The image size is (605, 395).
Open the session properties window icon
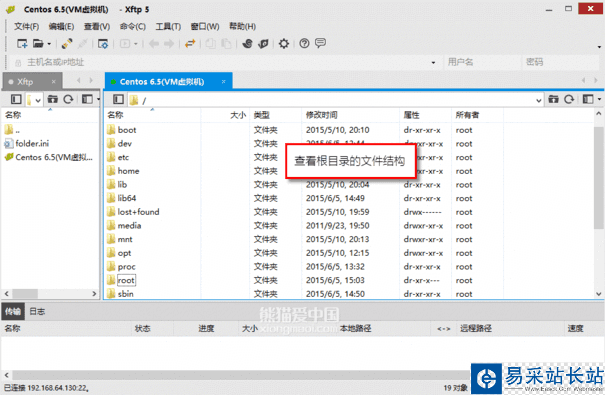(103, 44)
